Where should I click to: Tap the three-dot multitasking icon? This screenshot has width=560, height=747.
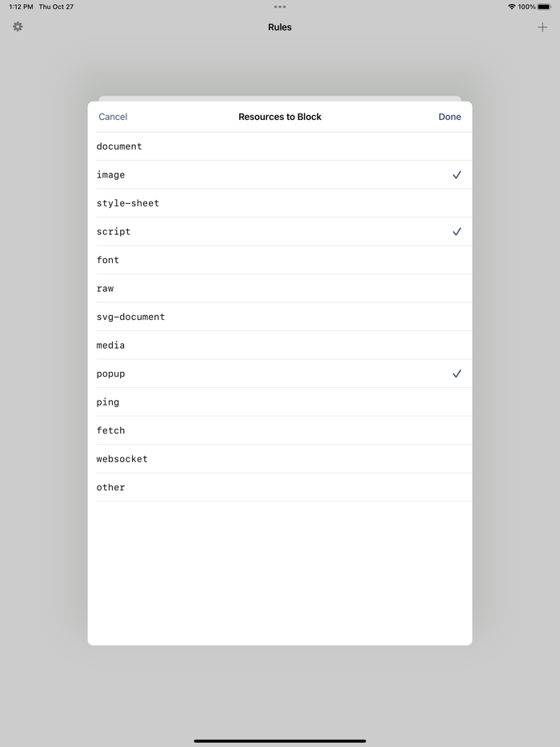(280, 6)
